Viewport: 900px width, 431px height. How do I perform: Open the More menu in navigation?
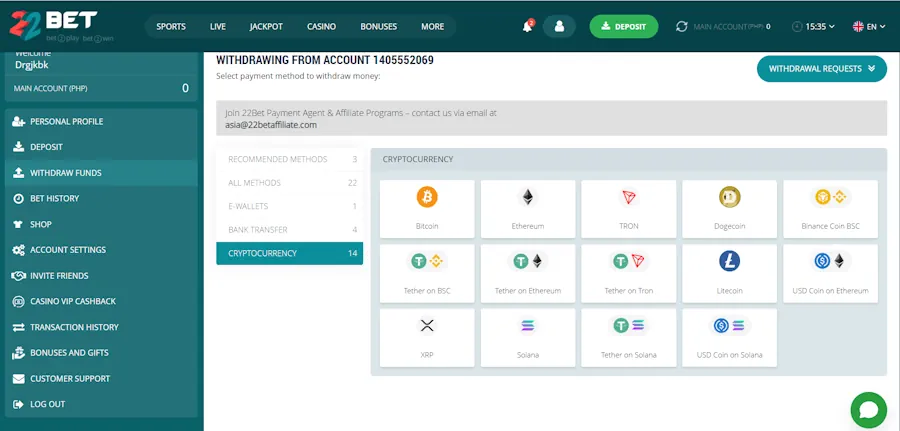pos(432,26)
